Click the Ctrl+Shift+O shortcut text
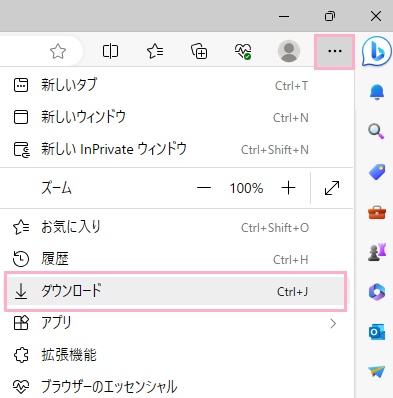 click(x=275, y=228)
